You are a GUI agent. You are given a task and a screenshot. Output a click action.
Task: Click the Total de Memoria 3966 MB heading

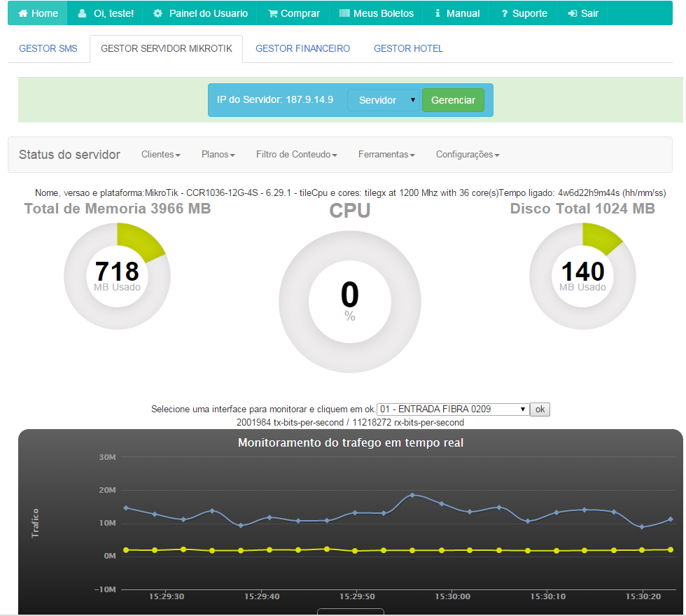(118, 209)
